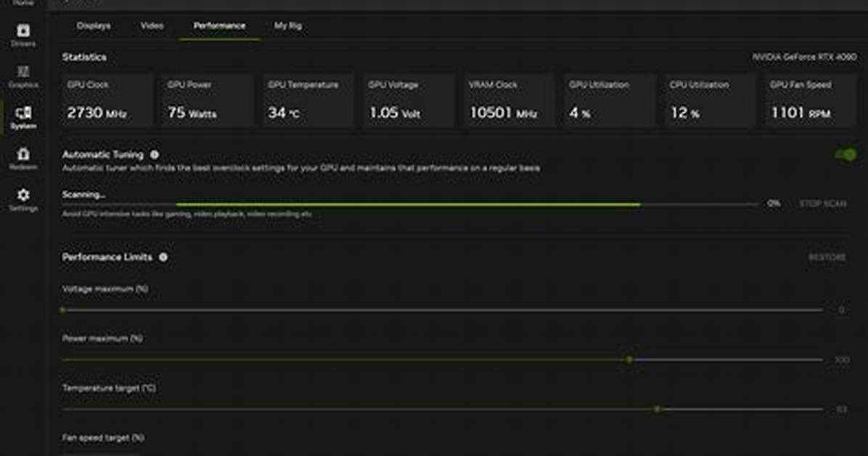The image size is (868, 456).
Task: Open Settings gear in sidebar
Action: click(x=23, y=200)
